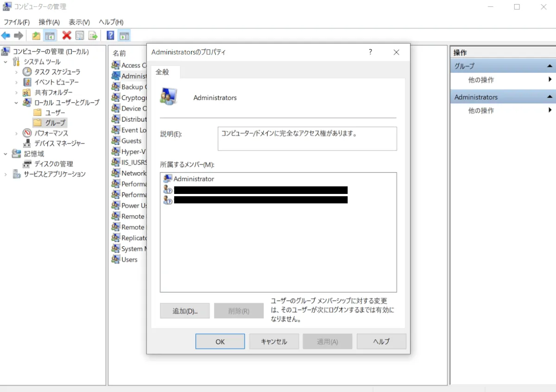Image resolution: width=556 pixels, height=392 pixels.
Task: Click the 追加(D)... button
Action: click(x=185, y=311)
